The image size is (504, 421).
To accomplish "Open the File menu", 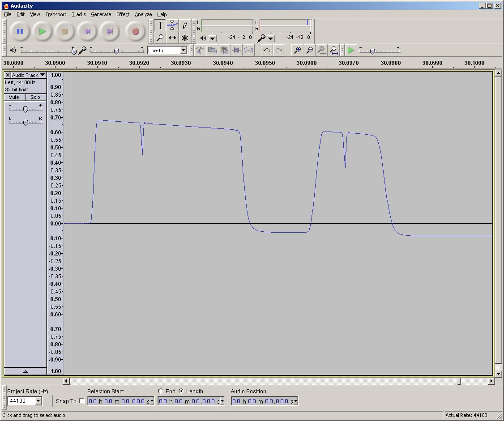I will coord(8,14).
